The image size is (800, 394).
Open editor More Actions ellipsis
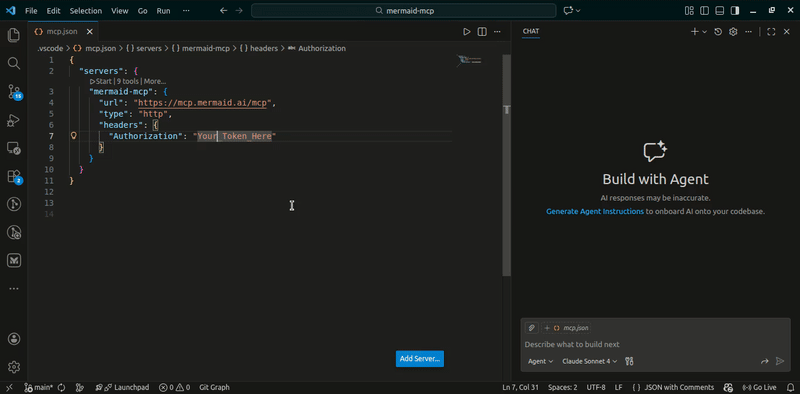point(497,32)
